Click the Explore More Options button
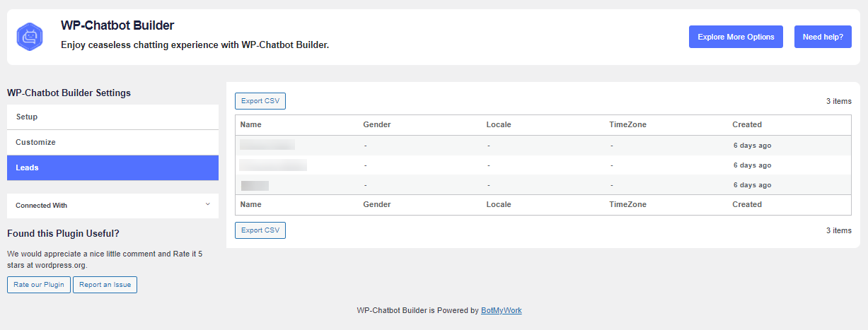This screenshot has height=330, width=868. [736, 37]
